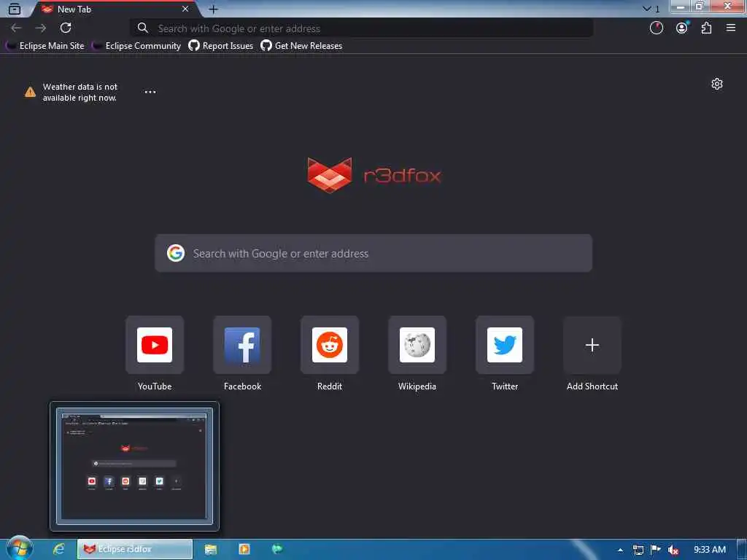Click the Google logo in search box
The height and width of the screenshot is (560, 747).
pos(176,253)
